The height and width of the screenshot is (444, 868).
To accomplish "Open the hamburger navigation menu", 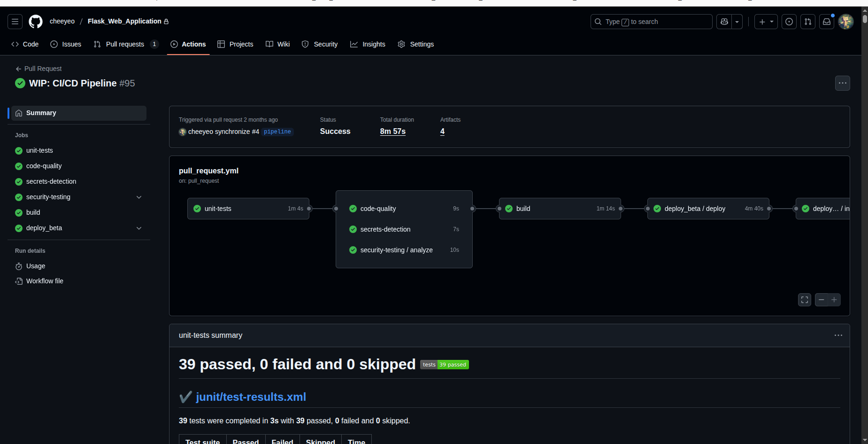I will pos(15,22).
